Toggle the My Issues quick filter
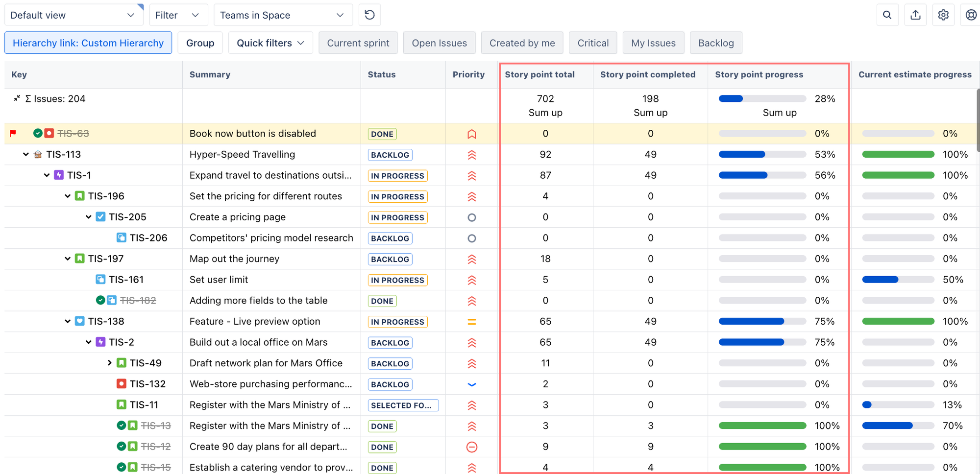This screenshot has height=474, width=980. [x=654, y=43]
